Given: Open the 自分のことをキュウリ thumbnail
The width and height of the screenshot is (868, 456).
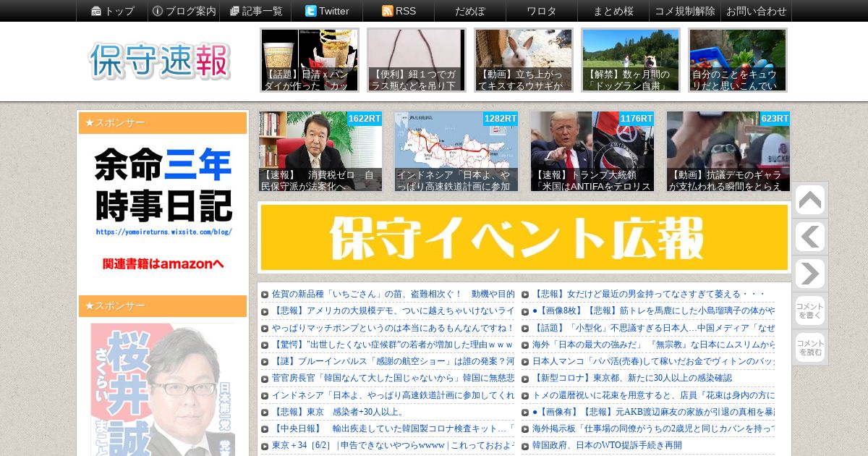Looking at the screenshot, I should (x=738, y=60).
